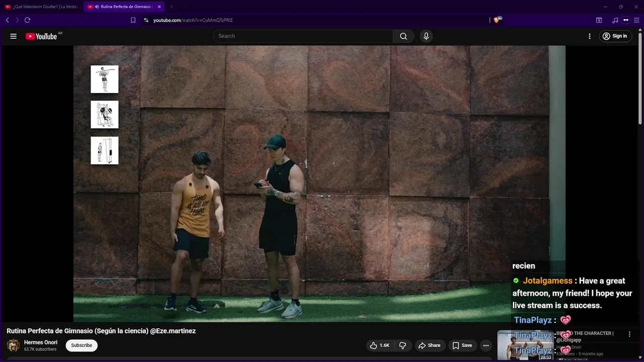Viewport: 644px width, 362px height.
Task: Like the video with the thumbs-up button
Action: [380, 345]
